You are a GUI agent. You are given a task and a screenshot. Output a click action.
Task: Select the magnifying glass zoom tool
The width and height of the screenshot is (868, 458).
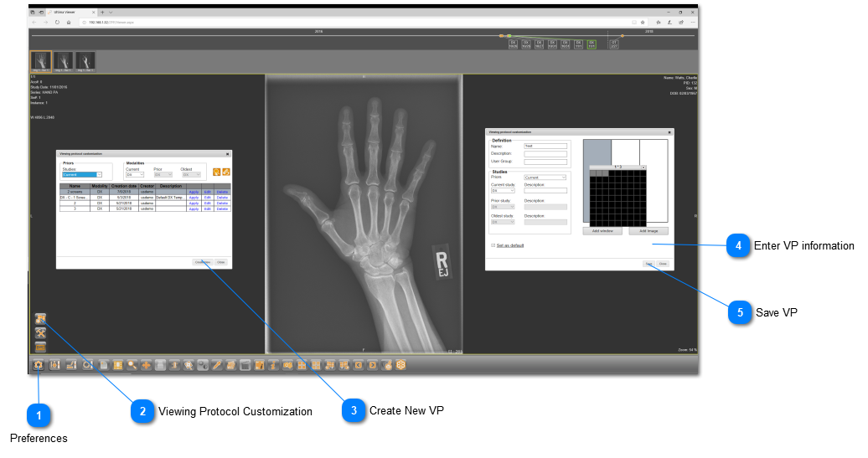click(x=132, y=365)
